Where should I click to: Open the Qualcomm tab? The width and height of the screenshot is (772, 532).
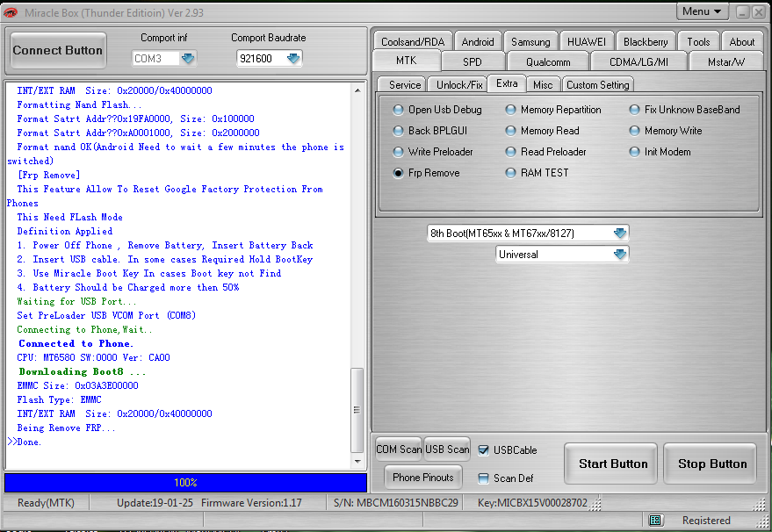[x=548, y=62]
